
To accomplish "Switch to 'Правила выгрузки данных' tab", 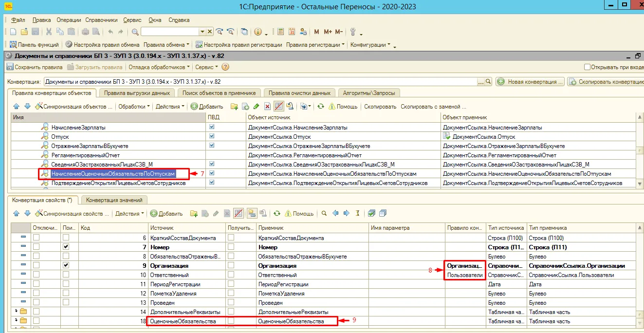I will (137, 92).
